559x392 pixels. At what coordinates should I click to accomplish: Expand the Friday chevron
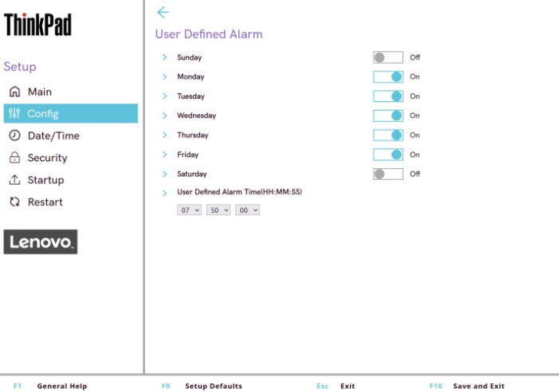[x=165, y=155]
